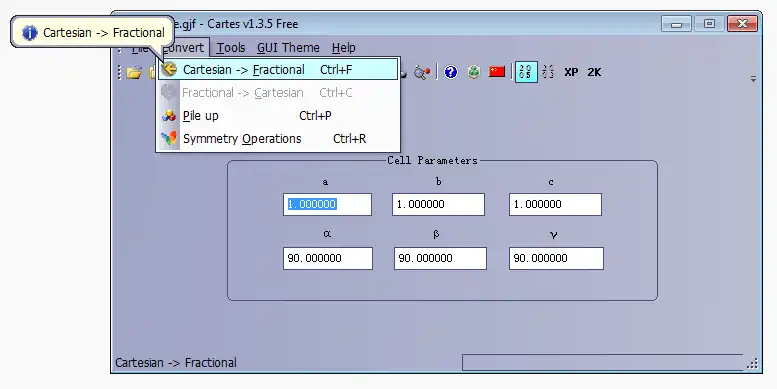Click the green icon next to help
Viewport: 777px width, 389px height.
[x=474, y=72]
